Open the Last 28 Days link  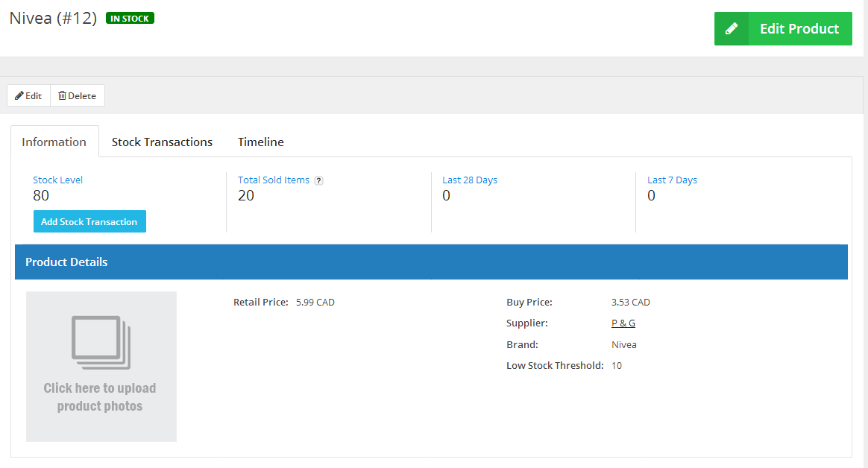[x=470, y=180]
